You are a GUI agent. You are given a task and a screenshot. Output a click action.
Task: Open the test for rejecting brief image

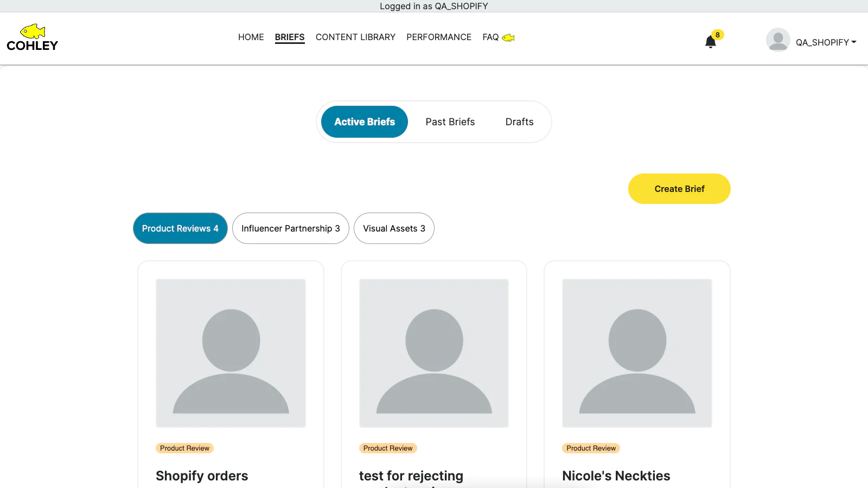(x=434, y=353)
